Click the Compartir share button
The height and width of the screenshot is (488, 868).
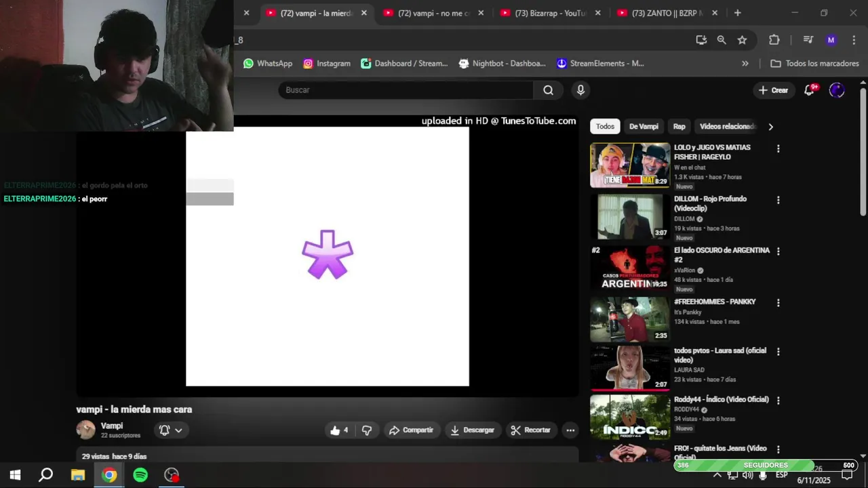(412, 430)
